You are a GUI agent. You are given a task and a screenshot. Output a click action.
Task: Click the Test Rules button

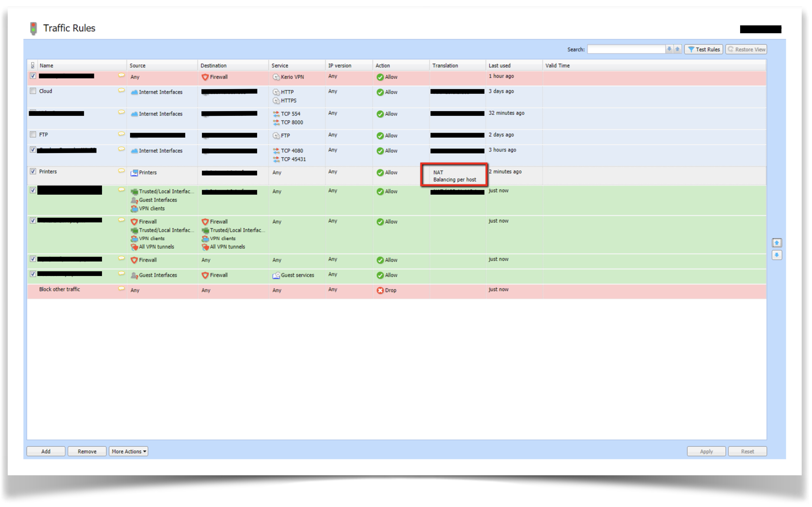(703, 49)
